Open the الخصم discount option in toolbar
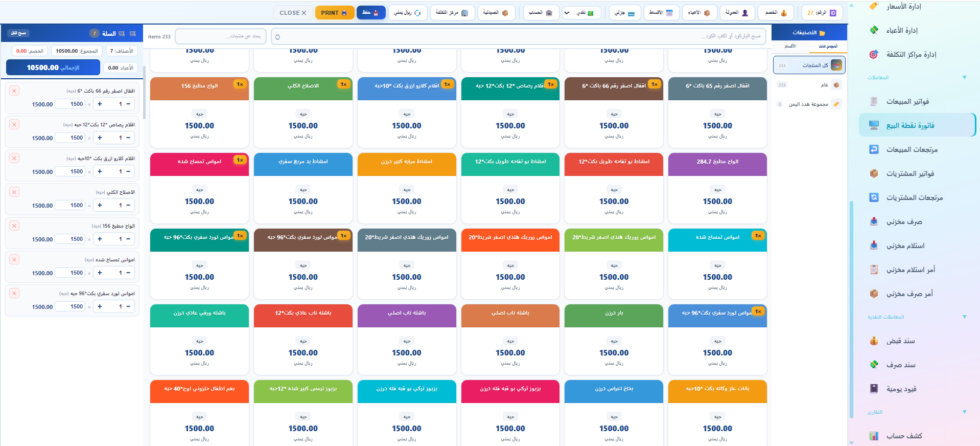 776,13
